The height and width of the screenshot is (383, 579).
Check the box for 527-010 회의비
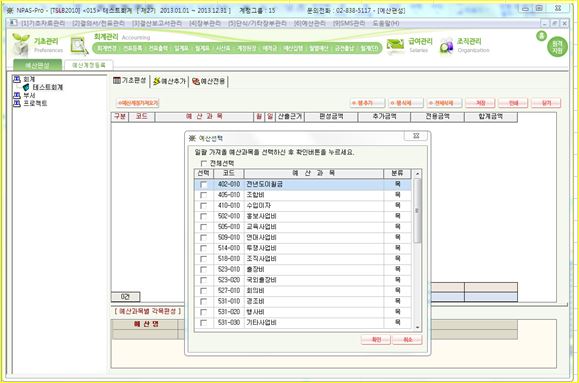(x=203, y=291)
